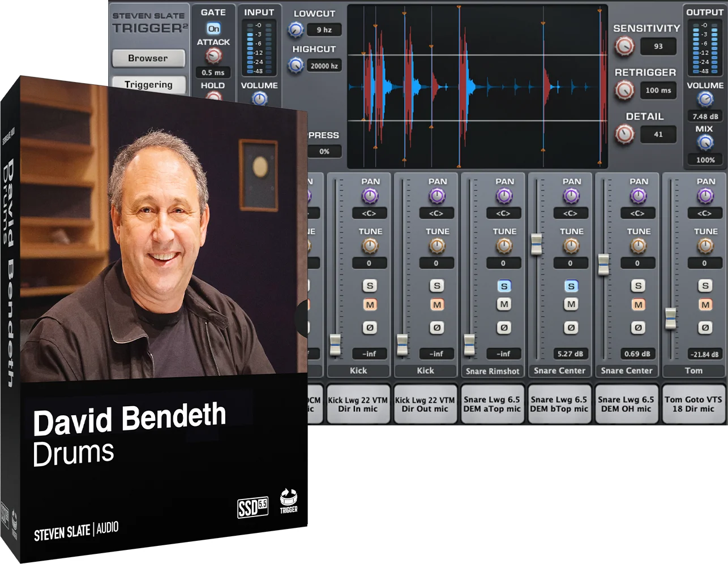Open the Browser page
This screenshot has height=564, width=728.
tap(148, 58)
